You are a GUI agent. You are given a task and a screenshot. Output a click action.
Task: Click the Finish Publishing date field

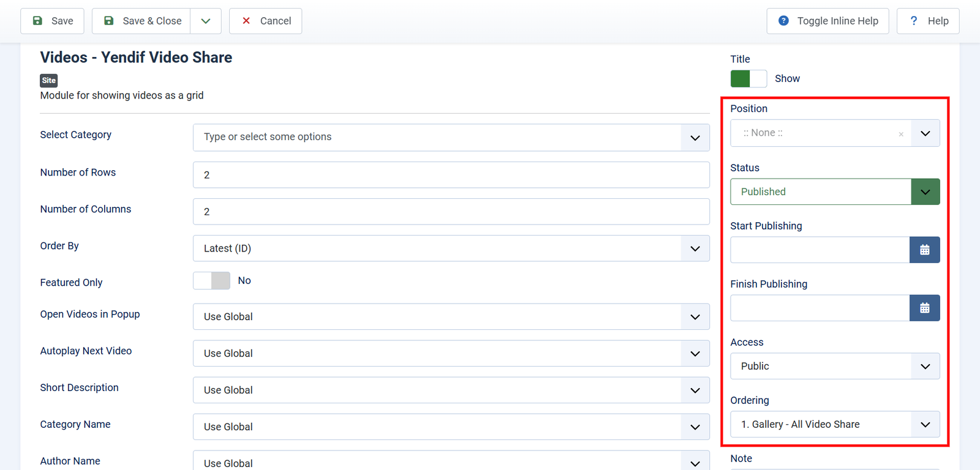point(820,308)
